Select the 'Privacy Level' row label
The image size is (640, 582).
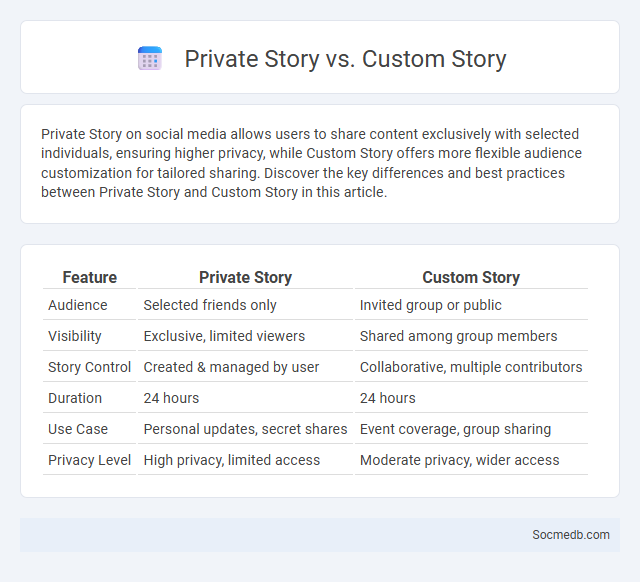89,460
